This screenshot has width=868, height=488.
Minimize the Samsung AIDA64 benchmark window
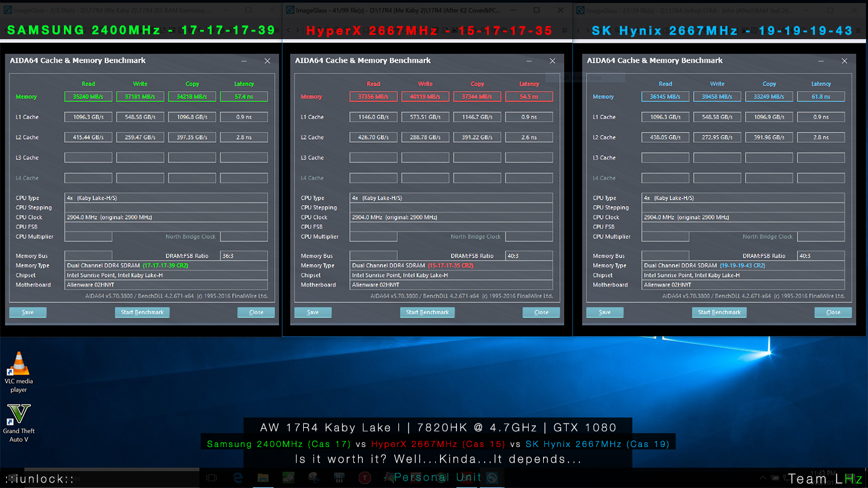click(244, 61)
